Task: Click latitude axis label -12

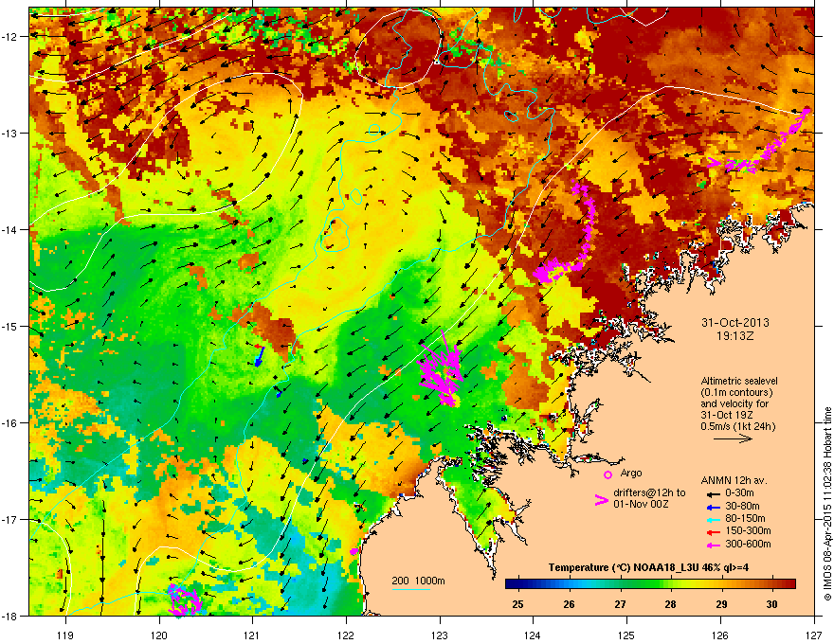Action: (10, 36)
